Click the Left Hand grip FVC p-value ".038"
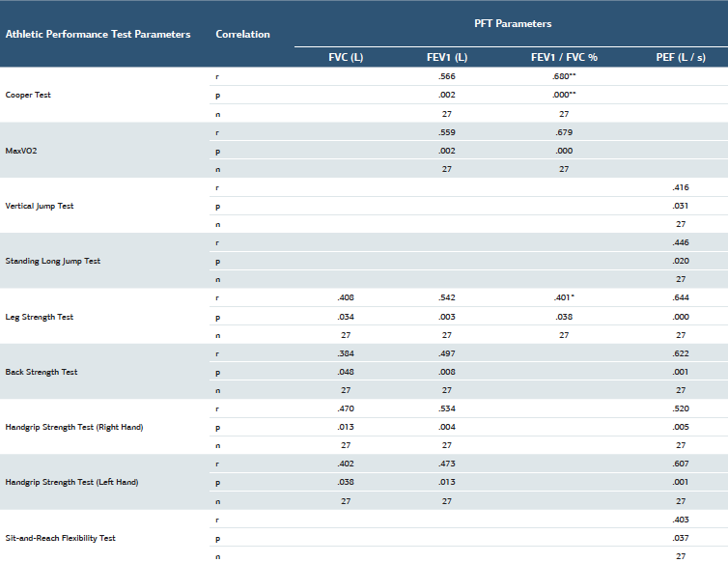This screenshot has width=728, height=563. point(346,482)
